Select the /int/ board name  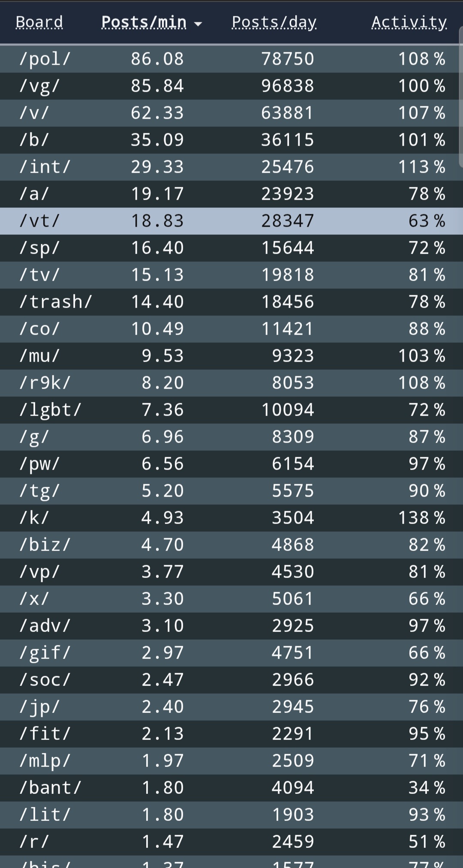coord(45,167)
